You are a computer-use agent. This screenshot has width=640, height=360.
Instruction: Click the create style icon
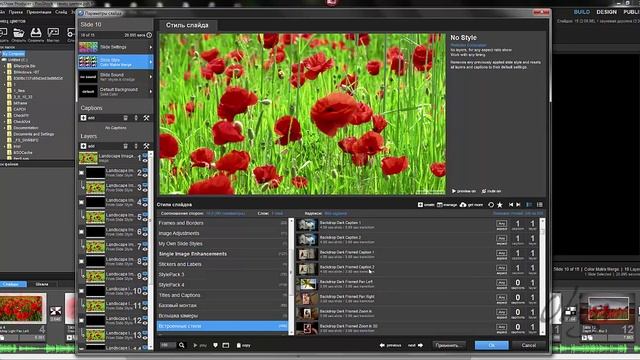click(x=420, y=204)
